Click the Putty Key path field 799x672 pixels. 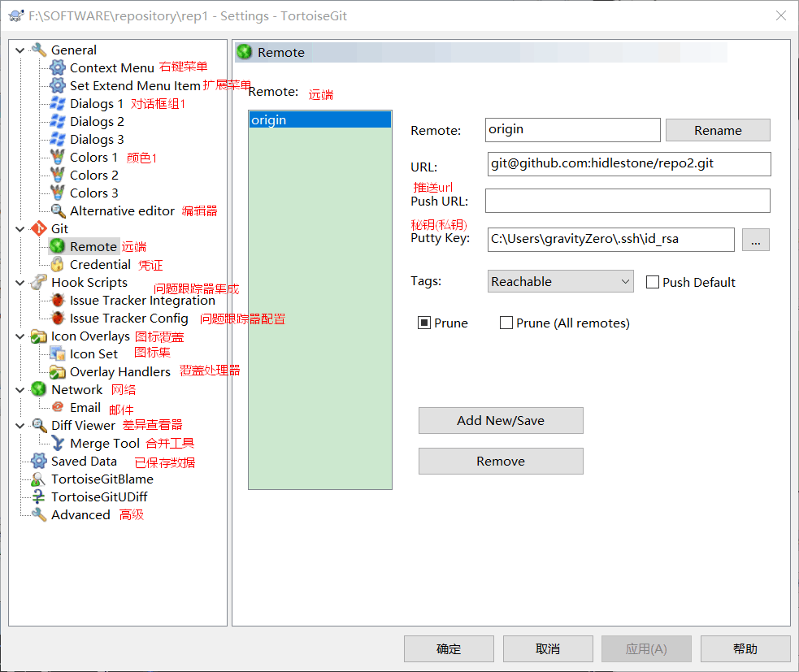click(x=610, y=240)
